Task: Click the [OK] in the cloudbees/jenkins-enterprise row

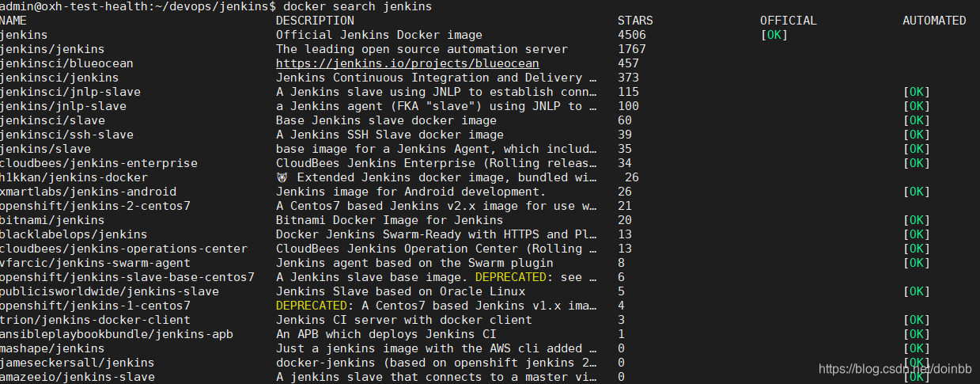Action: click(917, 163)
